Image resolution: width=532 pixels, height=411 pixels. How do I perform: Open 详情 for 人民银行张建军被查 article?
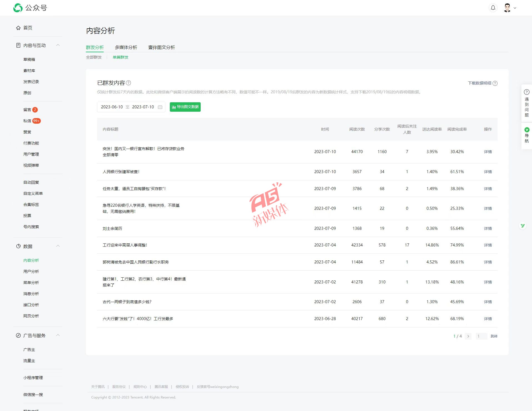488,172
